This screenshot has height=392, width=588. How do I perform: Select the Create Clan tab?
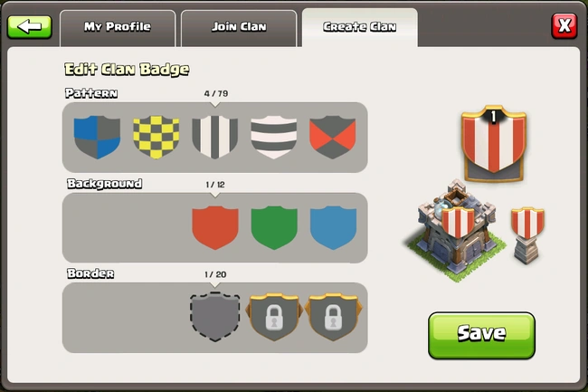[360, 28]
